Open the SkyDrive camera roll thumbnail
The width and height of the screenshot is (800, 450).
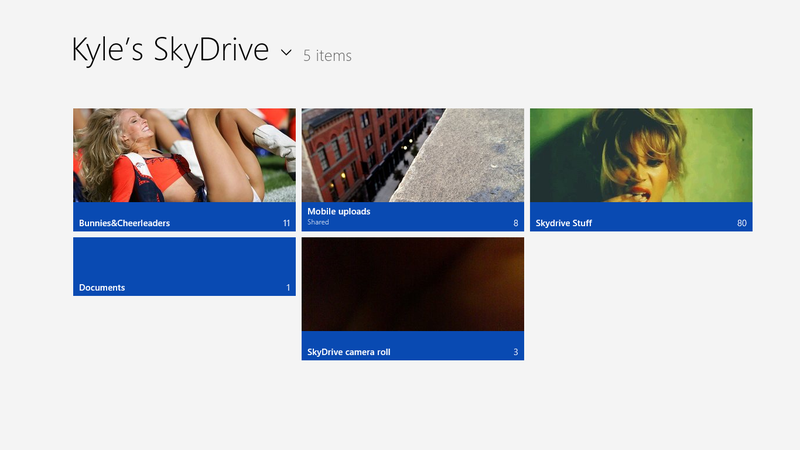coord(413,284)
